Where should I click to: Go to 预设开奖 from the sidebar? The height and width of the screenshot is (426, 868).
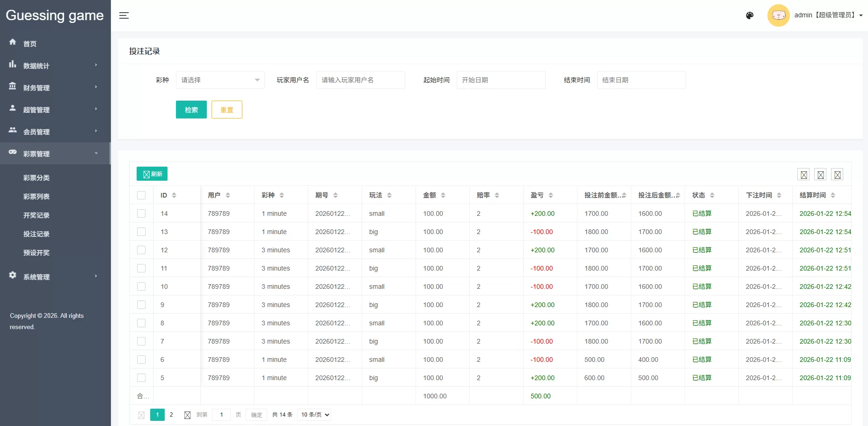point(37,253)
